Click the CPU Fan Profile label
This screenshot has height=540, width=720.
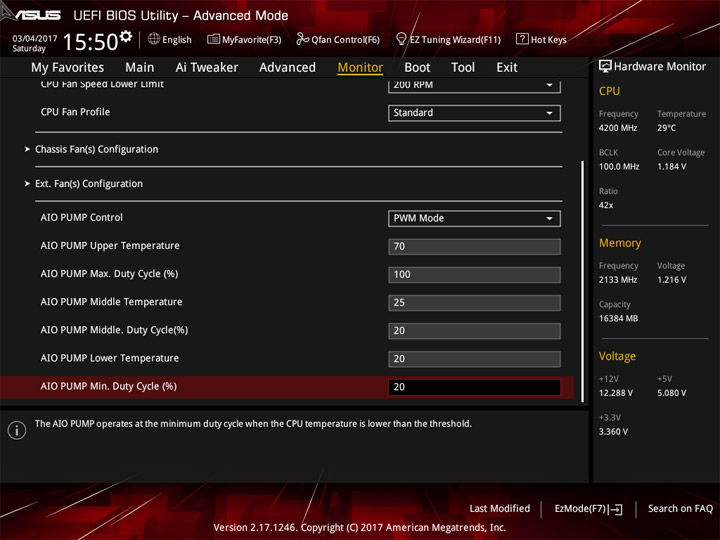(75, 112)
